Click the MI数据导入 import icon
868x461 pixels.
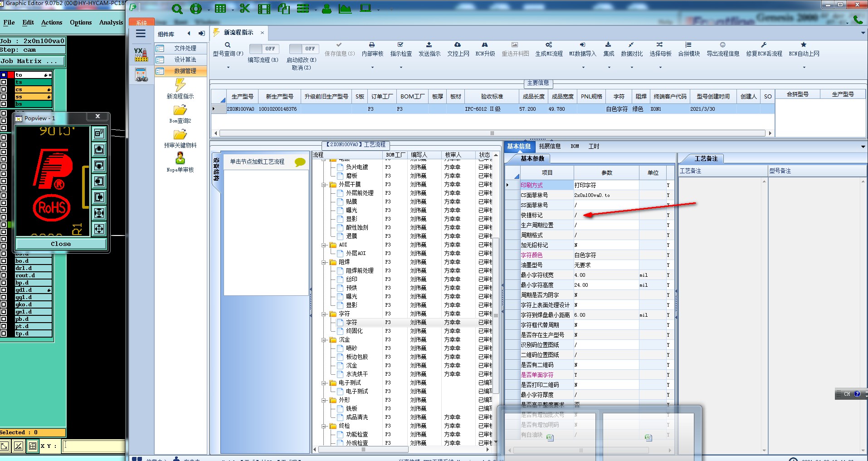pos(583,45)
